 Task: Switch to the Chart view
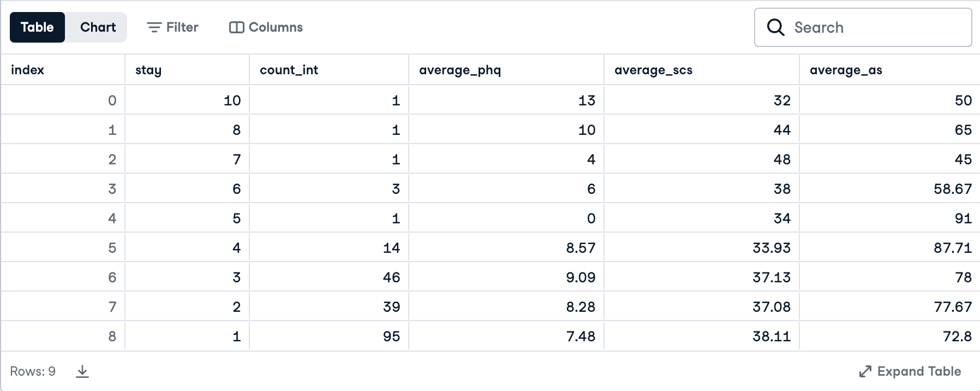[98, 27]
